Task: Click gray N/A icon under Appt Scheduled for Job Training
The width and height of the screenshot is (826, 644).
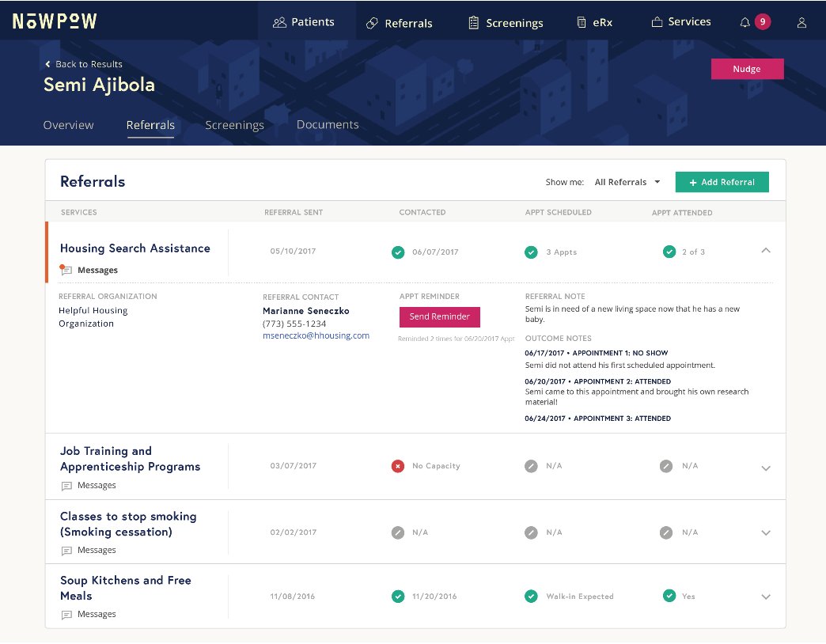Action: pyautogui.click(x=531, y=466)
